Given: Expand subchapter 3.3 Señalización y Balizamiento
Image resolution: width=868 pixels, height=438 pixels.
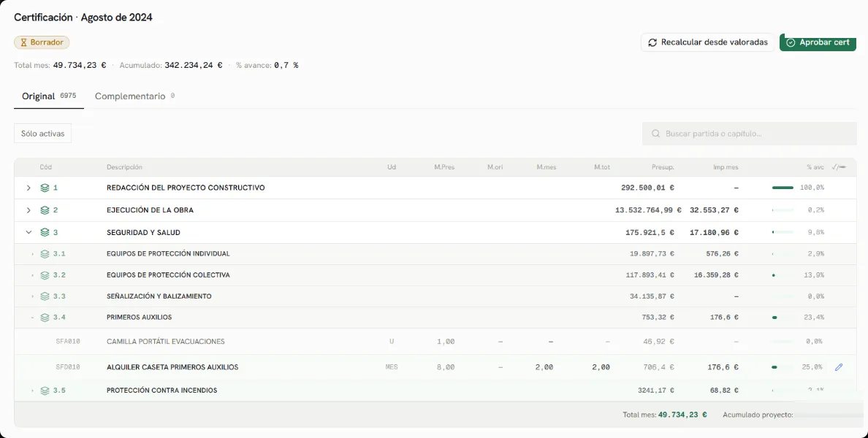Looking at the screenshot, I should [32, 296].
